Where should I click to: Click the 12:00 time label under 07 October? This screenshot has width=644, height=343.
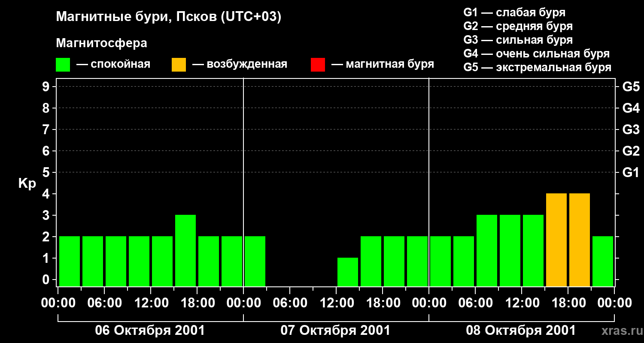[x=336, y=303]
